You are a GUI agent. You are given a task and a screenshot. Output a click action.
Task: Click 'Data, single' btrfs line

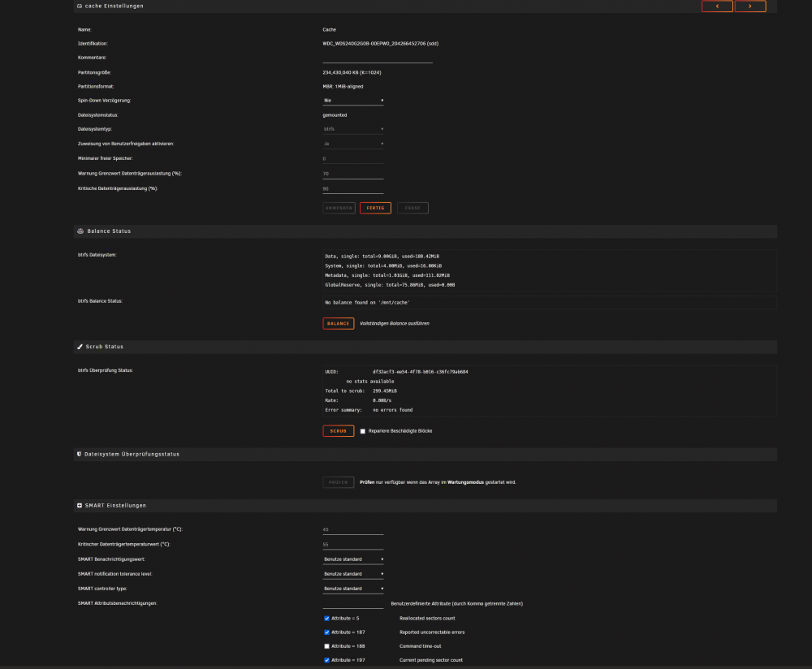pos(382,257)
